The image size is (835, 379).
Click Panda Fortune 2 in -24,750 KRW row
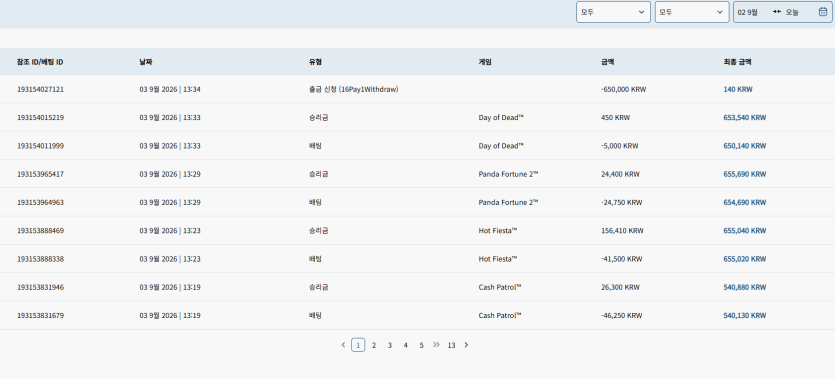(x=509, y=202)
